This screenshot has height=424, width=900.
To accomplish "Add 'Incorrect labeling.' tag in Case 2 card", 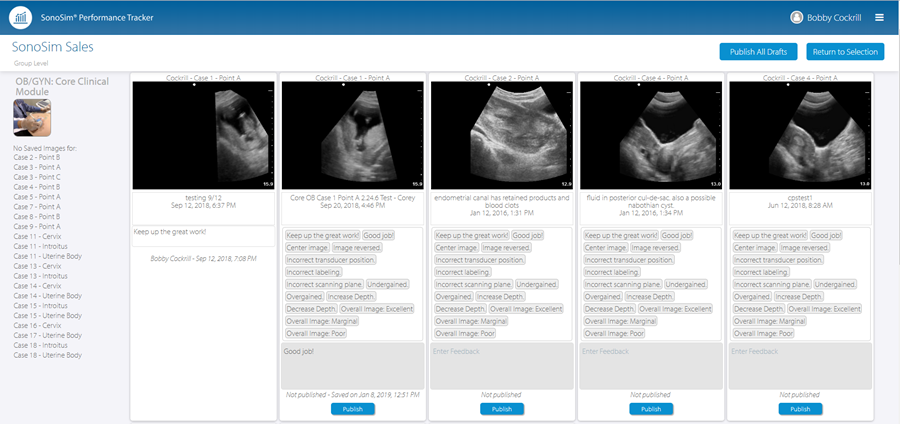I will coord(463,273).
